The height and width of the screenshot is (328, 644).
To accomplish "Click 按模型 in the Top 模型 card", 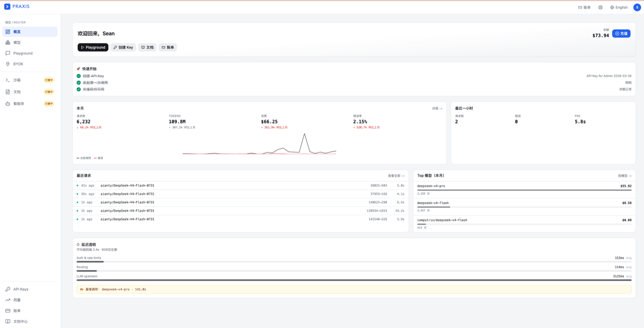I will tap(625, 176).
